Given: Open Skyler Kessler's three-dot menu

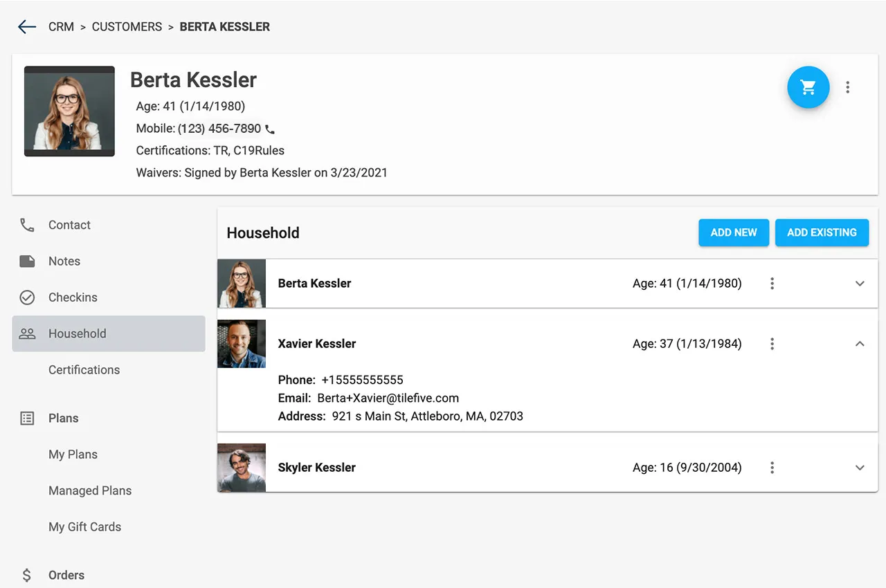Looking at the screenshot, I should [x=772, y=467].
